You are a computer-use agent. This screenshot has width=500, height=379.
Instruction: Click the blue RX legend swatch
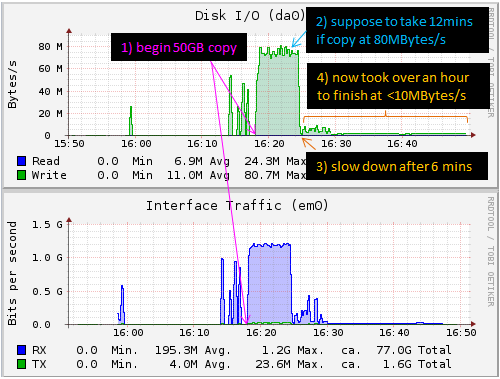click(22, 350)
